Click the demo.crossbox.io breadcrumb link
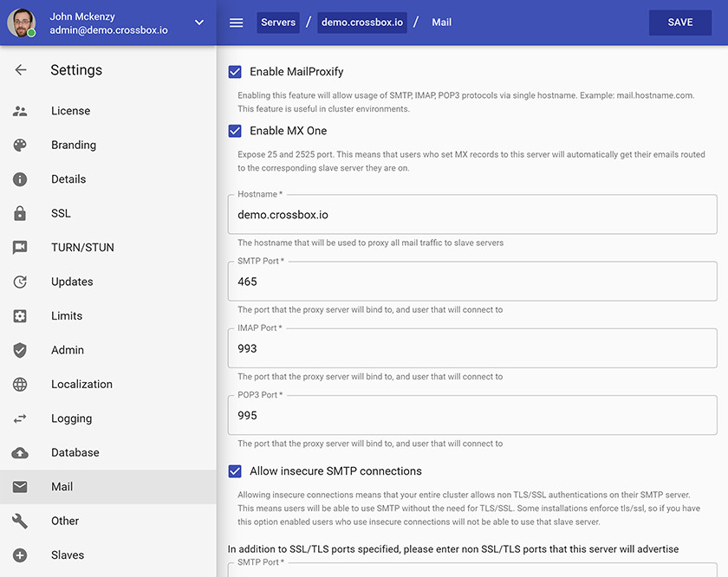 click(362, 23)
